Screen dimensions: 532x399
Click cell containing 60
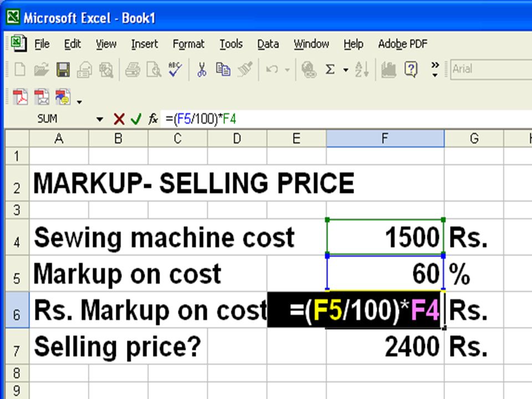pos(385,273)
